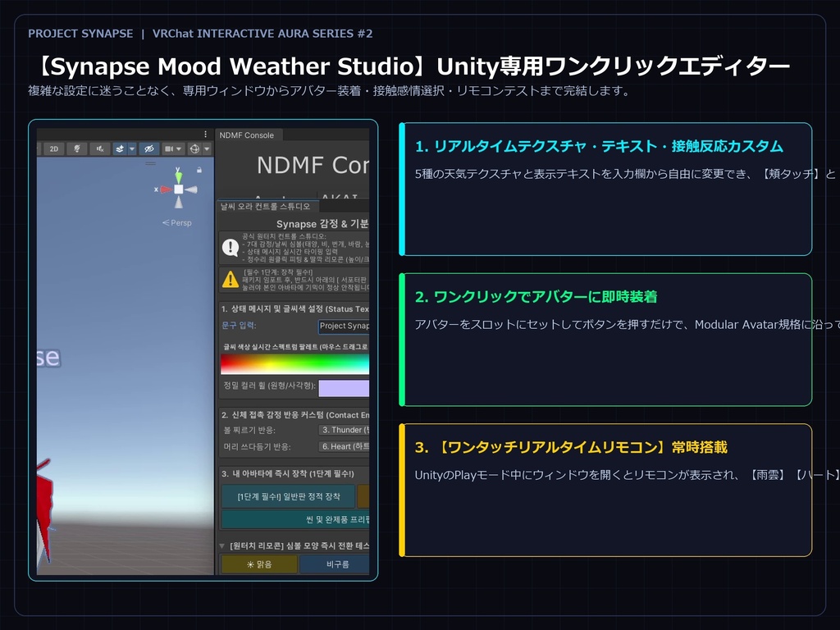Toggle scene audio mute icon
Image resolution: width=840 pixels, height=630 pixels.
pyautogui.click(x=100, y=149)
